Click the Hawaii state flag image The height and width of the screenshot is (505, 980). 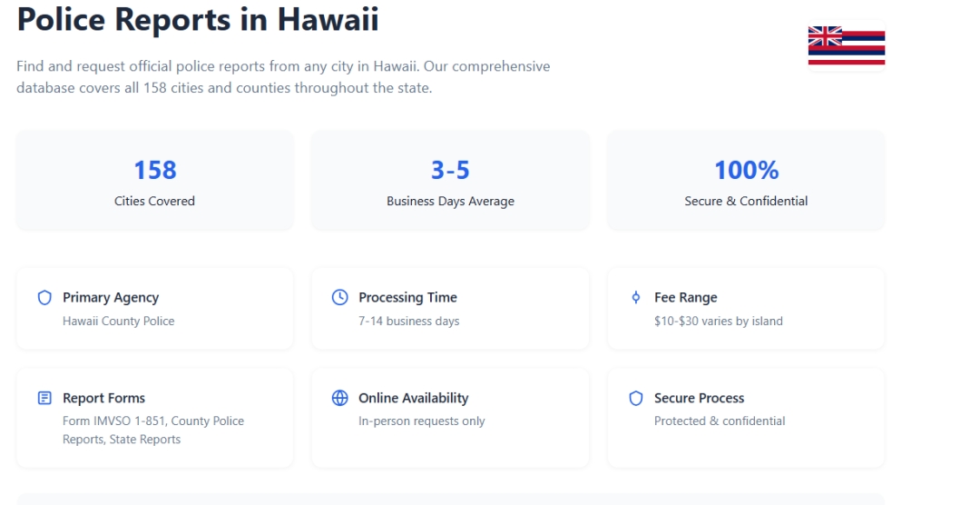846,45
